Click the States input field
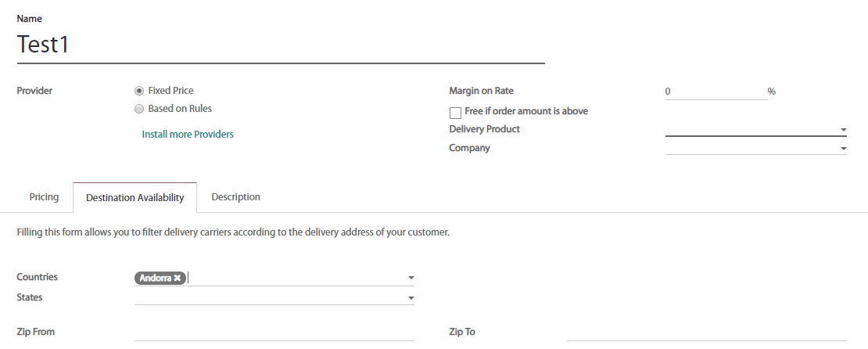Viewport: 868px width, 349px height. tap(270, 298)
